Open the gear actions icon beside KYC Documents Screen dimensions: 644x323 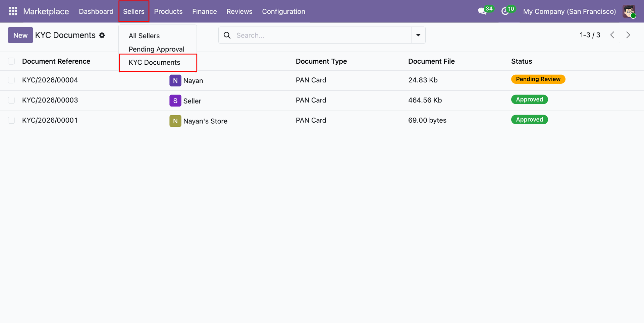click(x=102, y=35)
